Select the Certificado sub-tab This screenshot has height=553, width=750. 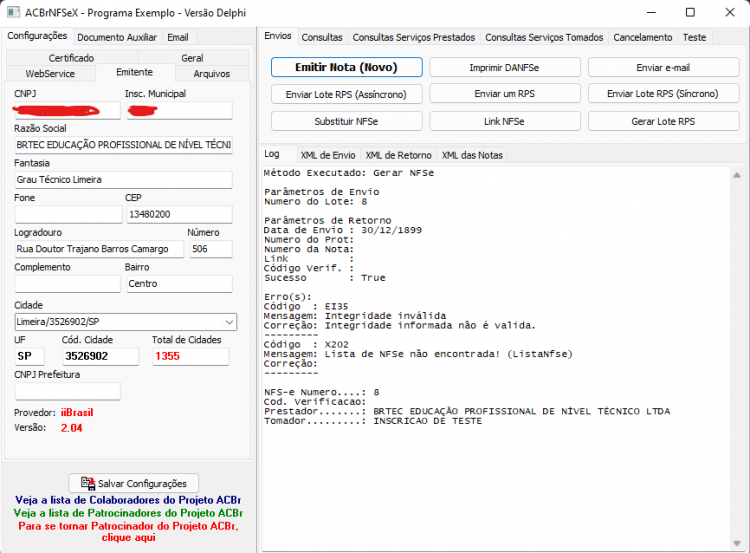[71, 58]
